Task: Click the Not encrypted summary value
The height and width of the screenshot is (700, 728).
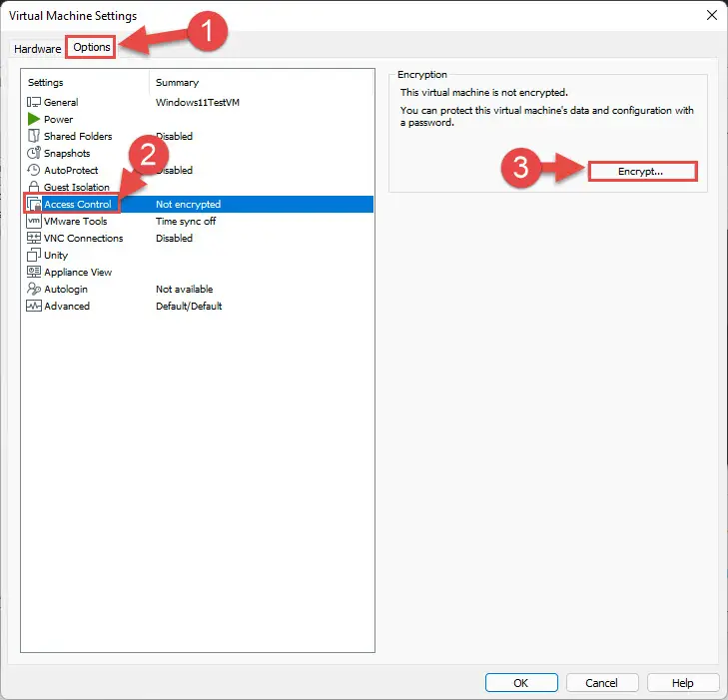Action: (188, 205)
